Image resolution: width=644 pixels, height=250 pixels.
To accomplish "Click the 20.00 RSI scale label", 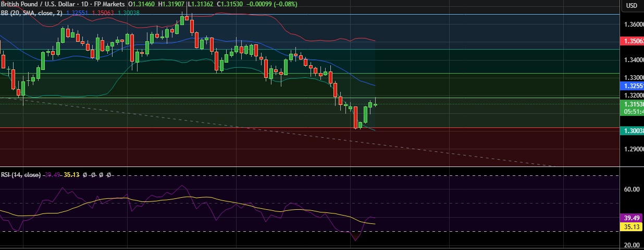I will click(632, 245).
